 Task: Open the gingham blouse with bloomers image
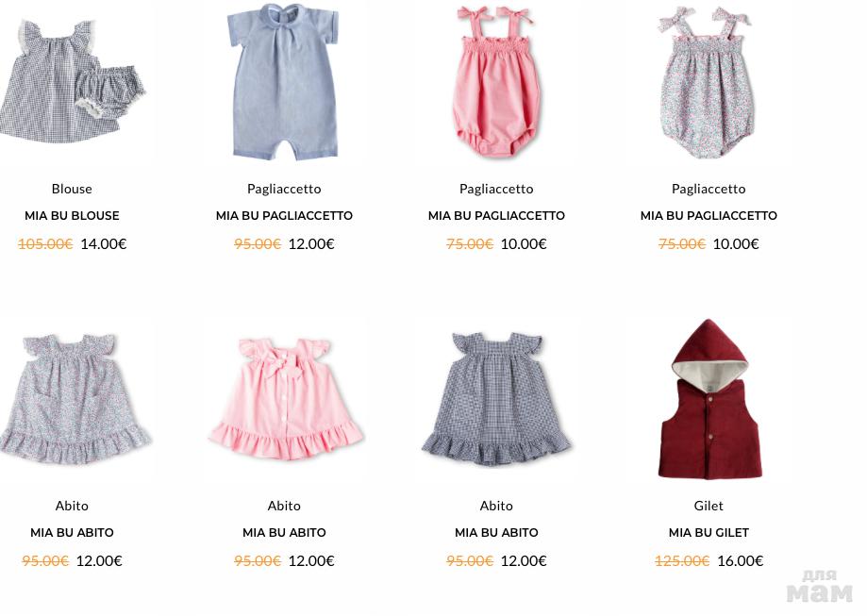tap(72, 83)
